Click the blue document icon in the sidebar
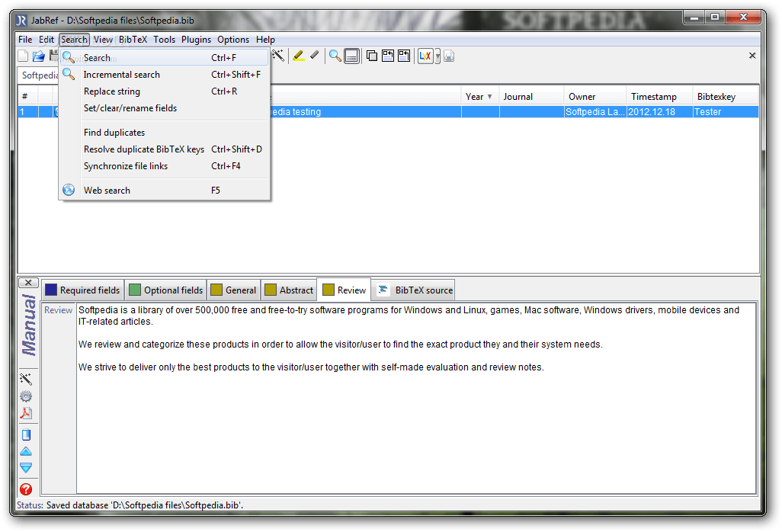Image resolution: width=782 pixels, height=532 pixels. (27, 434)
